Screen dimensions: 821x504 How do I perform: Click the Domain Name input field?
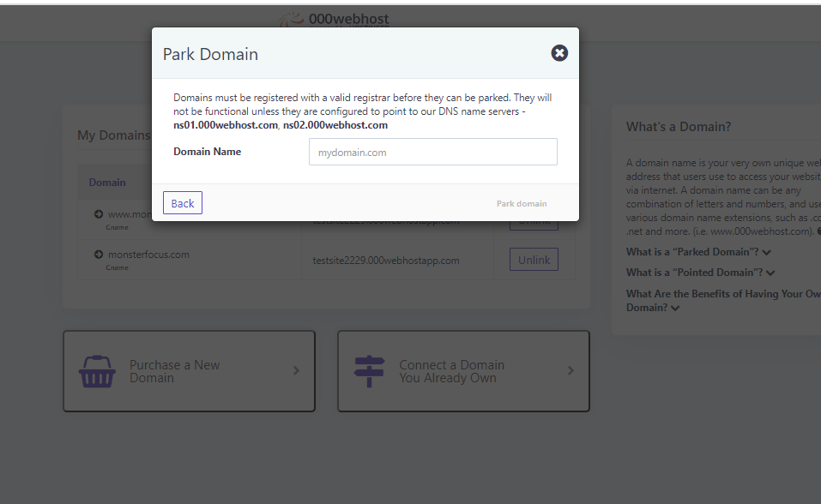[433, 152]
